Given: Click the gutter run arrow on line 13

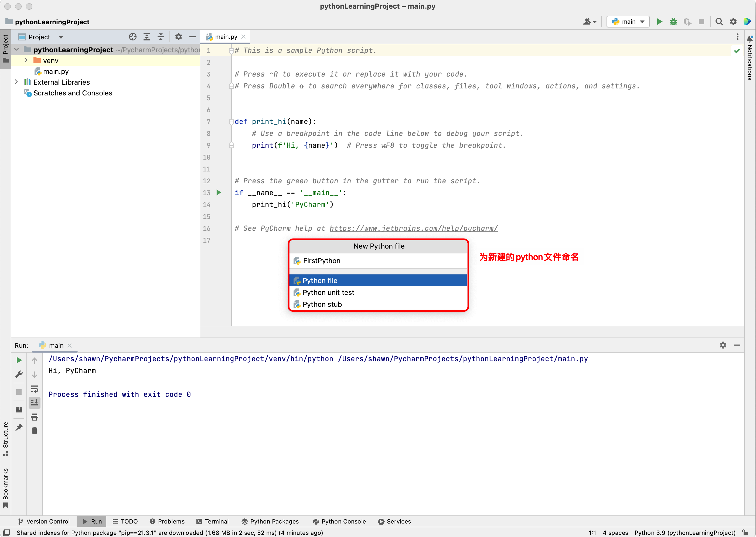Looking at the screenshot, I should pyautogui.click(x=219, y=192).
